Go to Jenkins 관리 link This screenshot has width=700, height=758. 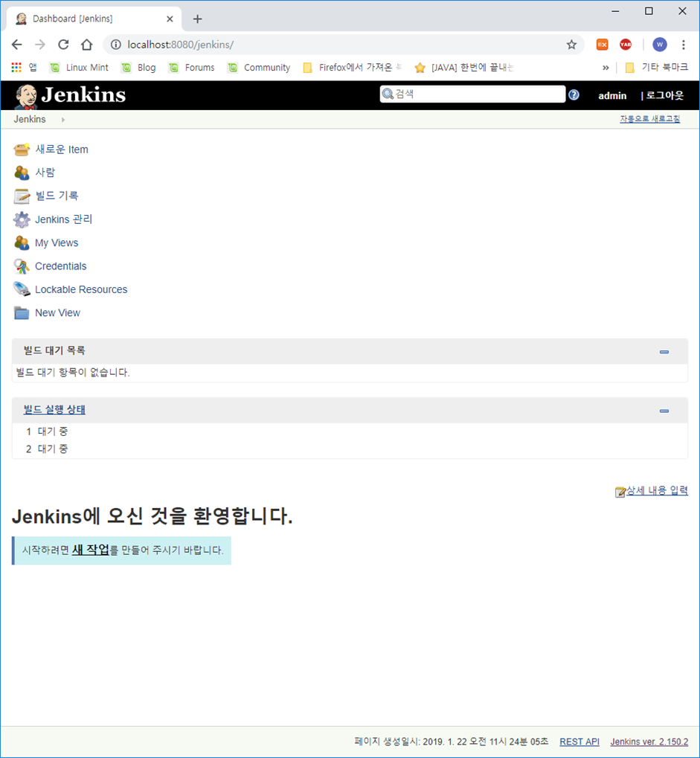(x=63, y=219)
